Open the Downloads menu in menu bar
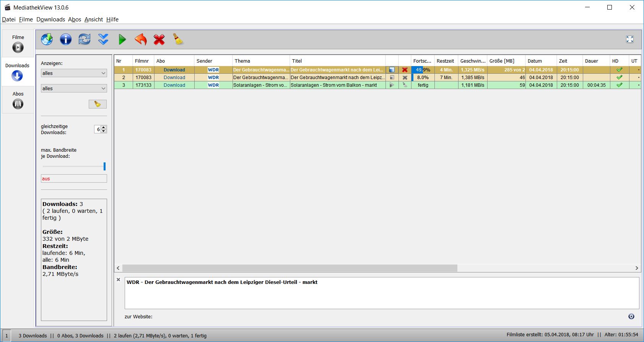The height and width of the screenshot is (342, 644). click(x=50, y=19)
